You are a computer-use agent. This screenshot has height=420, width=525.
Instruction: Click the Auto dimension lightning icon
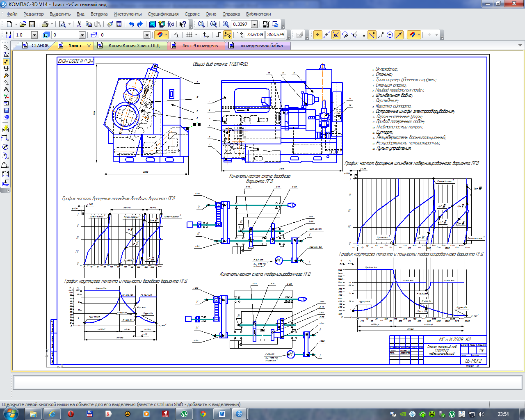click(x=5, y=128)
